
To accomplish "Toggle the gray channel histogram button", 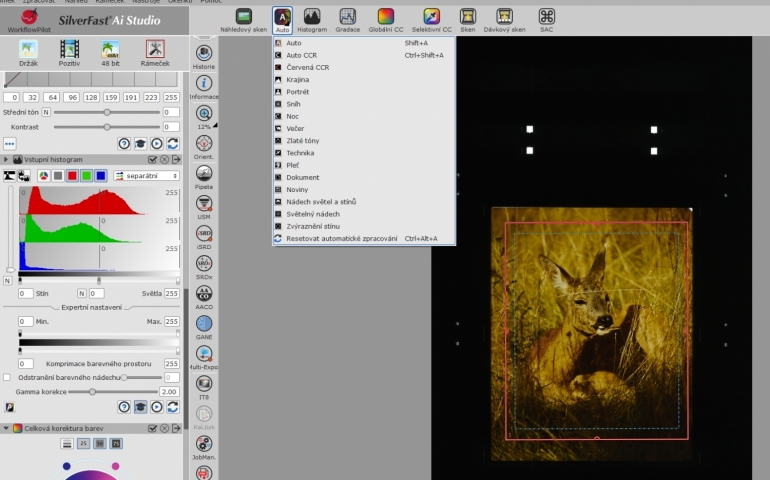I will point(58,175).
